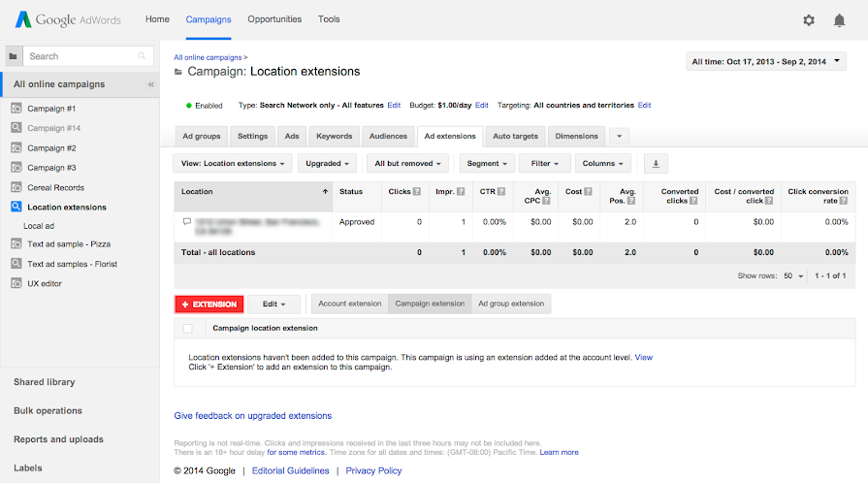Image resolution: width=868 pixels, height=483 pixels.
Task: Expand the Columns dropdown
Action: point(603,164)
